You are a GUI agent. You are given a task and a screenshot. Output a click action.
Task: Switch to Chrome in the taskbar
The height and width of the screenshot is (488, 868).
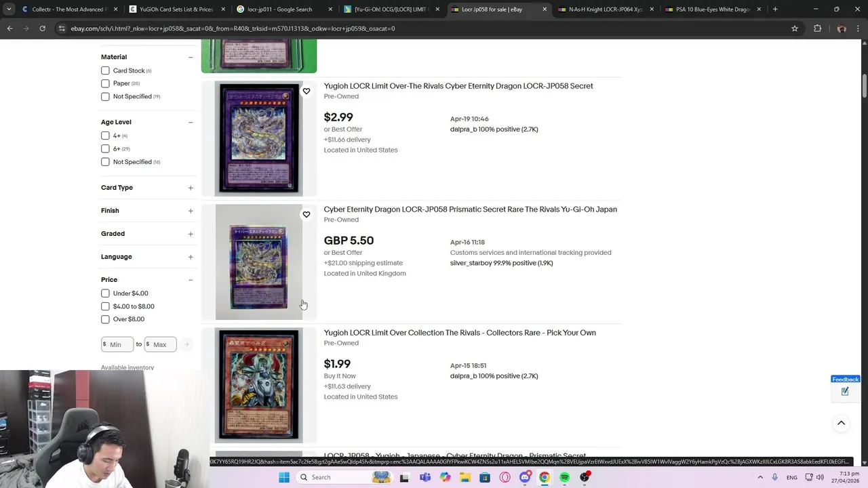[545, 477]
